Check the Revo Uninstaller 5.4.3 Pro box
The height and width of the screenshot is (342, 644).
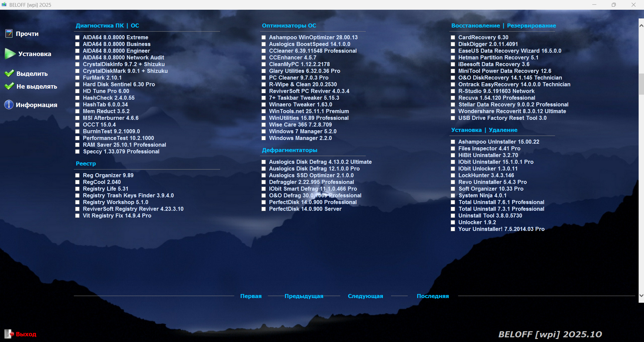coord(453,182)
